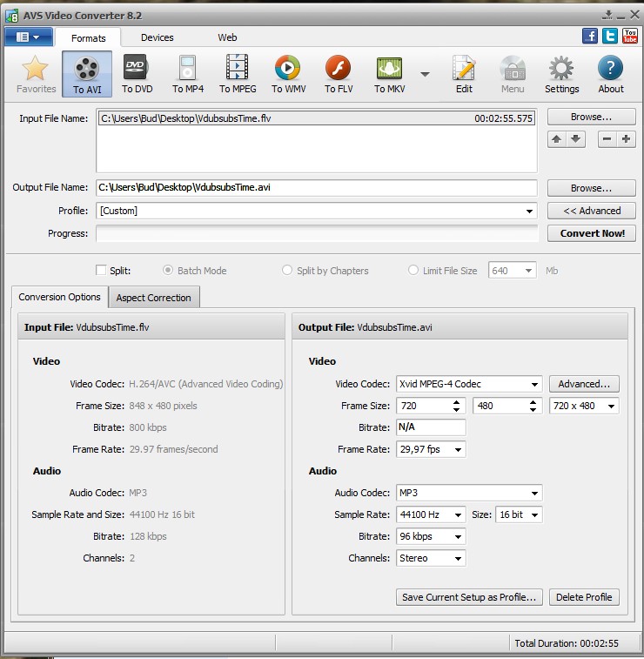Select Limit File Size radio button
The image size is (644, 659).
(x=413, y=270)
